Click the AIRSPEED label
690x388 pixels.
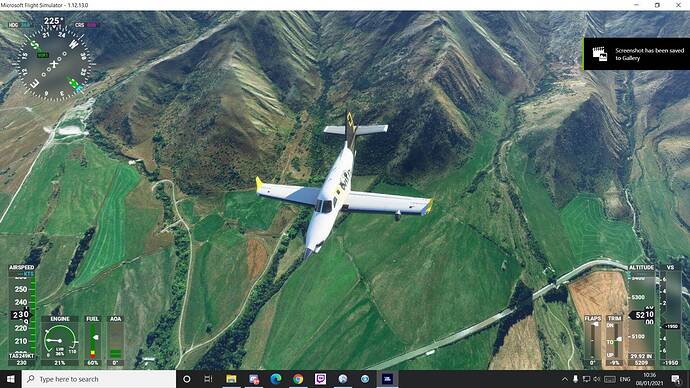tap(22, 267)
